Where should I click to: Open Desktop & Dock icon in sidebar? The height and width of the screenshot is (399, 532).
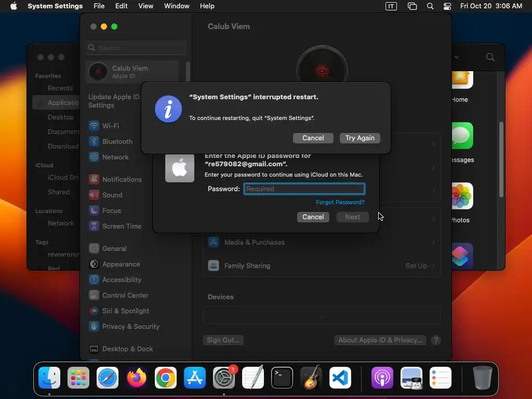94,349
